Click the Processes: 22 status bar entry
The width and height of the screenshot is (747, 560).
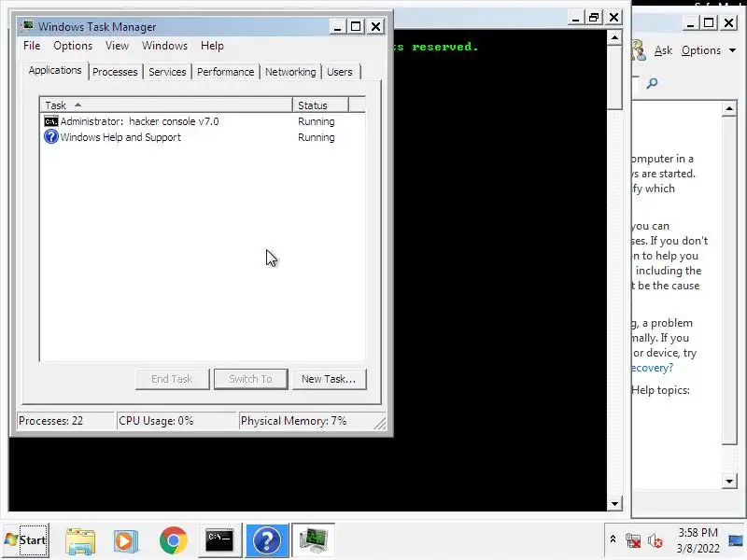[x=65, y=421]
